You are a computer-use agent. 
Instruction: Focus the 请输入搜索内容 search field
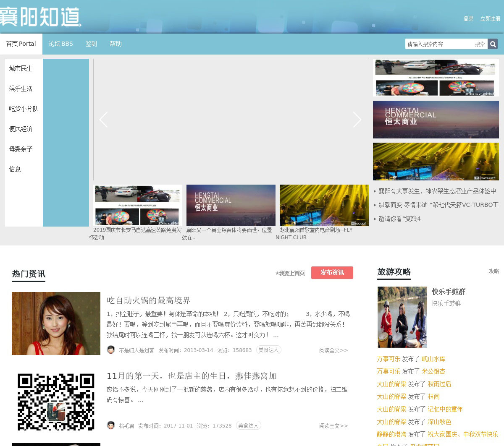click(x=439, y=44)
